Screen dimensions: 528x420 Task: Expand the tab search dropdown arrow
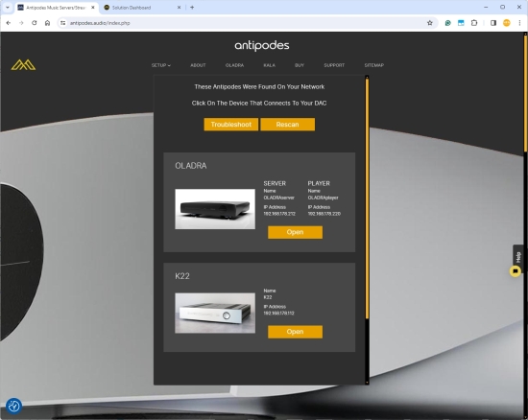(7, 7)
